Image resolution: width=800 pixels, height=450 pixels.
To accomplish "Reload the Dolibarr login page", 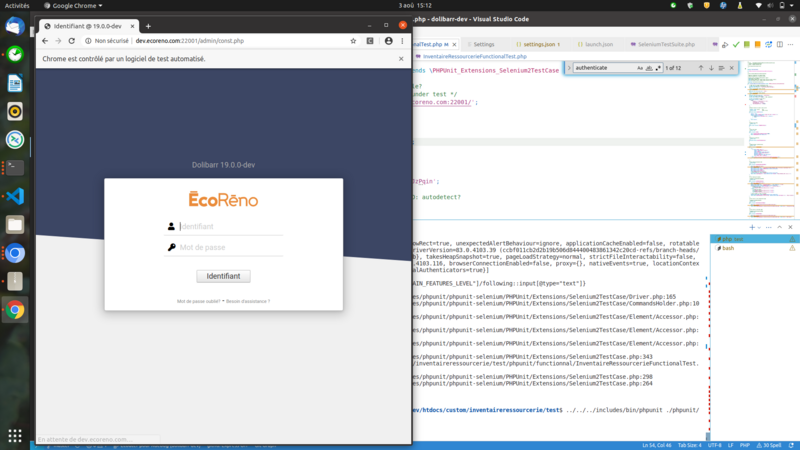I will pyautogui.click(x=71, y=41).
